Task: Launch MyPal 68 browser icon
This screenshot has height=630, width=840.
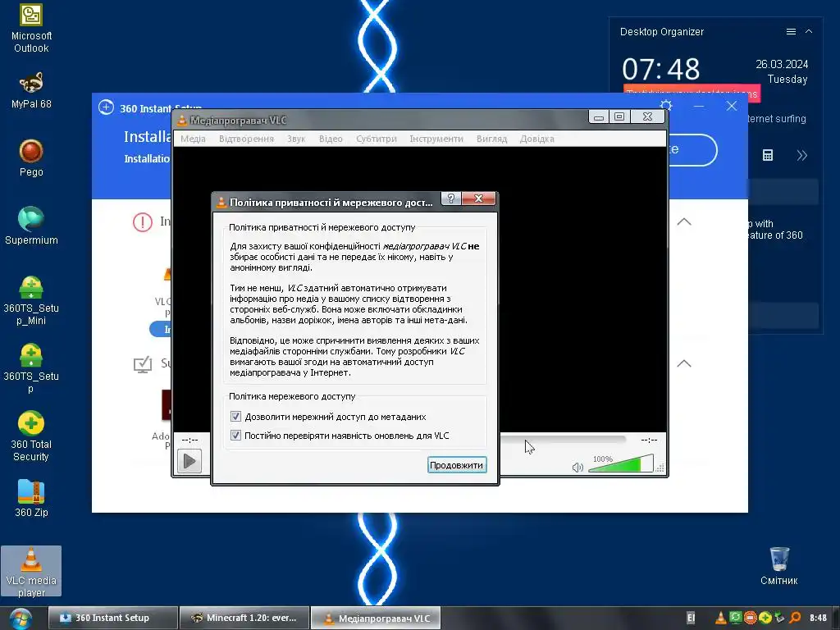Action: coord(31,90)
